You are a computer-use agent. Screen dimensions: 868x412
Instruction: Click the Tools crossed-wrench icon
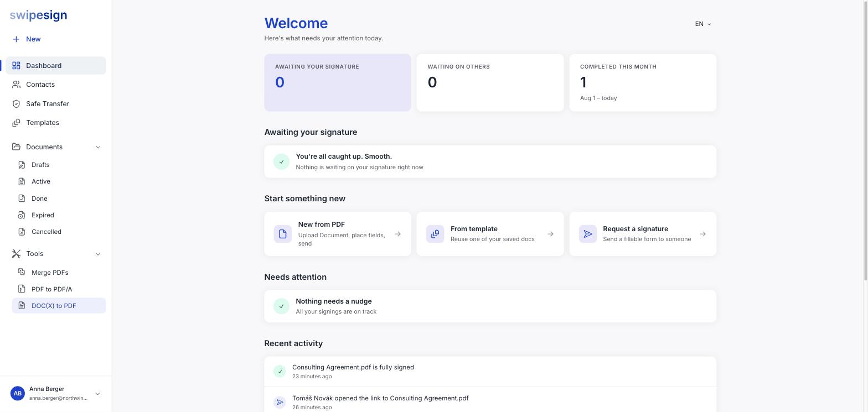pyautogui.click(x=16, y=254)
